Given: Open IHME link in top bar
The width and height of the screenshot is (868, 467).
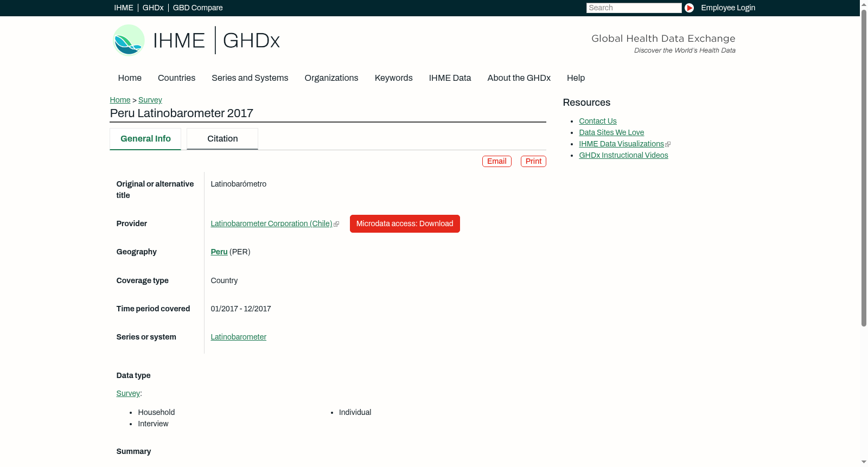Looking at the screenshot, I should [124, 8].
